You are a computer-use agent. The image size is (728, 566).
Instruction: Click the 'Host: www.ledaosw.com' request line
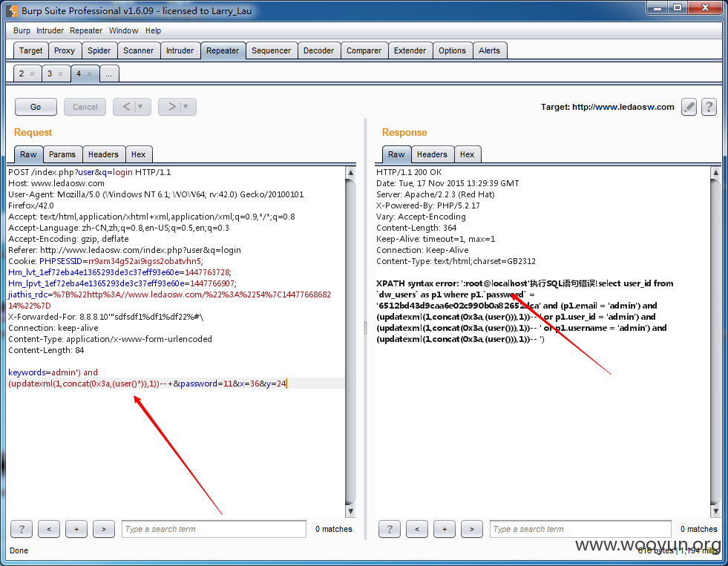click(56, 183)
